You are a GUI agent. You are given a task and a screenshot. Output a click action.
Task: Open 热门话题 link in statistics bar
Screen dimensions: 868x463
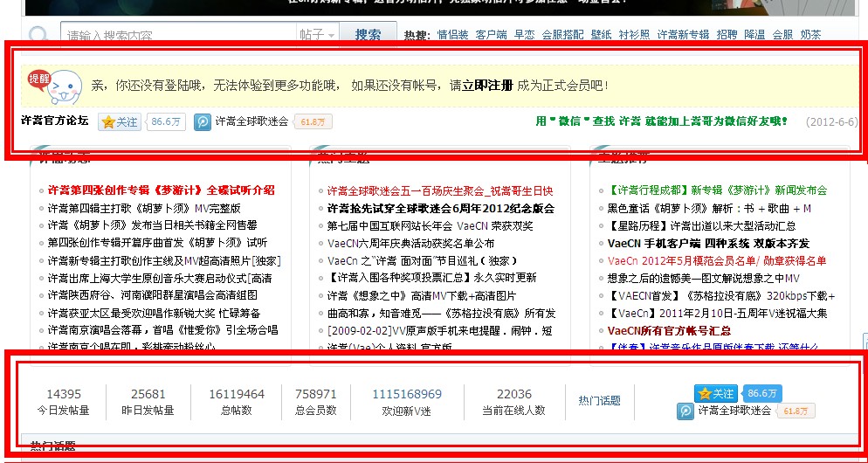(x=600, y=400)
